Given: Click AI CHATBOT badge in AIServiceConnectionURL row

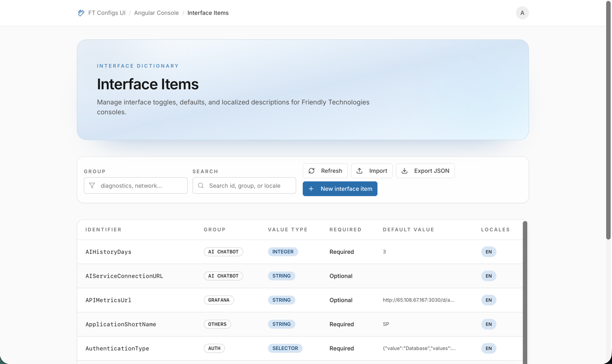Looking at the screenshot, I should 223,276.
